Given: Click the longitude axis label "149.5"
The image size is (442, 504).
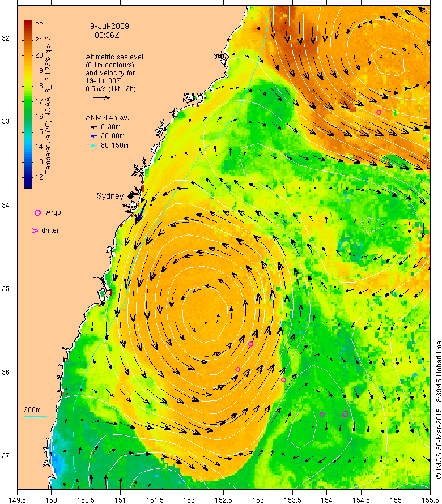Looking at the screenshot, I should point(17,501).
